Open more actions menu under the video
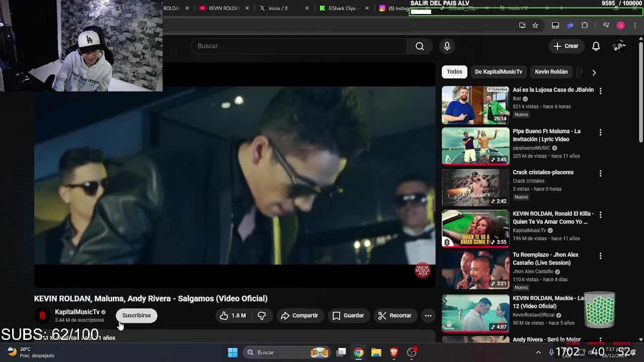This screenshot has width=644, height=362. 428,316
